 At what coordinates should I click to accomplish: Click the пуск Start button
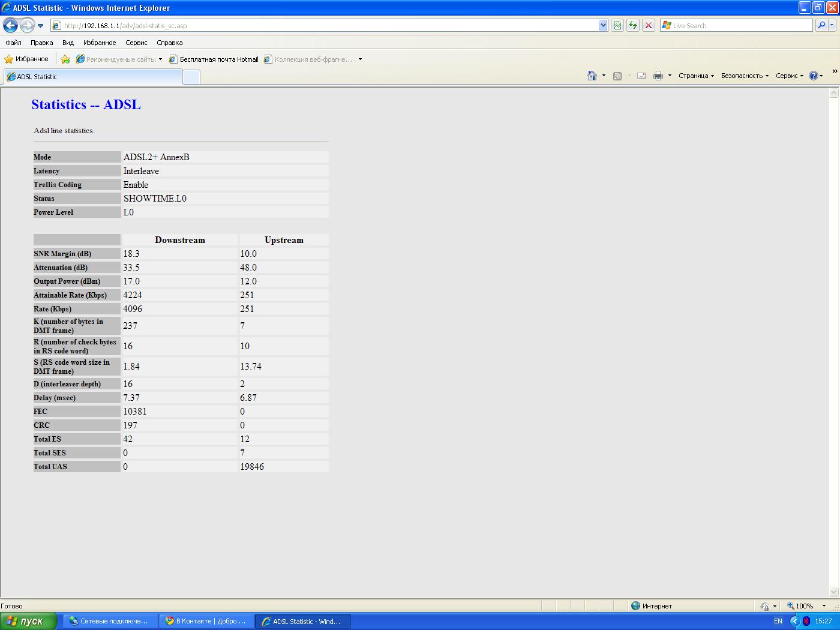point(28,621)
